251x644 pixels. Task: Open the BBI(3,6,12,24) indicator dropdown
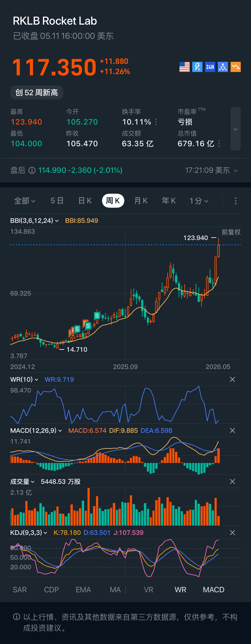[34, 221]
